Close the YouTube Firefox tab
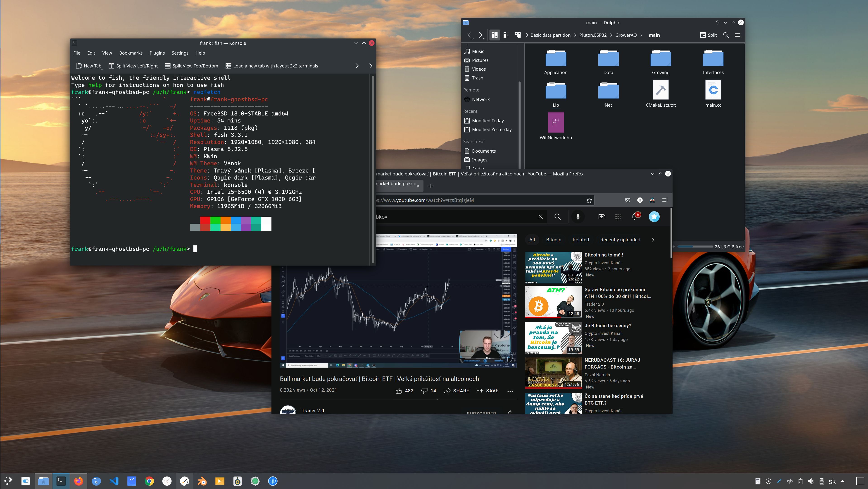The image size is (868, 489). click(x=418, y=186)
